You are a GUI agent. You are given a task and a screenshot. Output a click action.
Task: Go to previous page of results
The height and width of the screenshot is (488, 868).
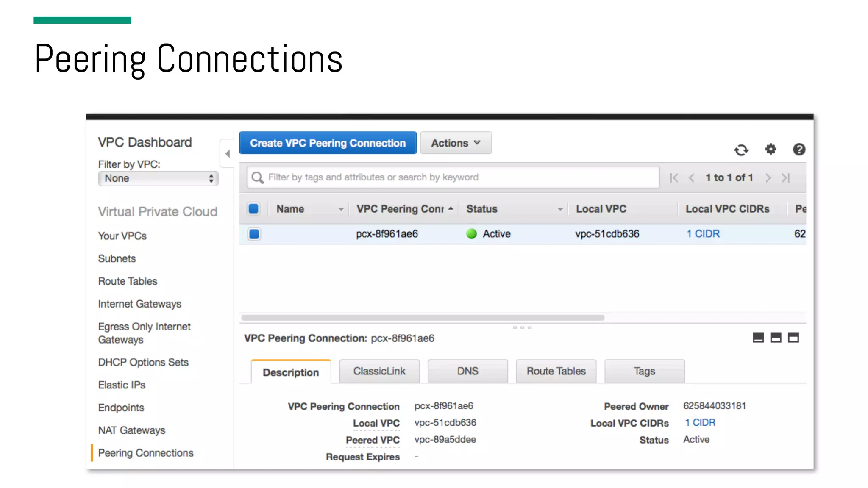pos(692,178)
